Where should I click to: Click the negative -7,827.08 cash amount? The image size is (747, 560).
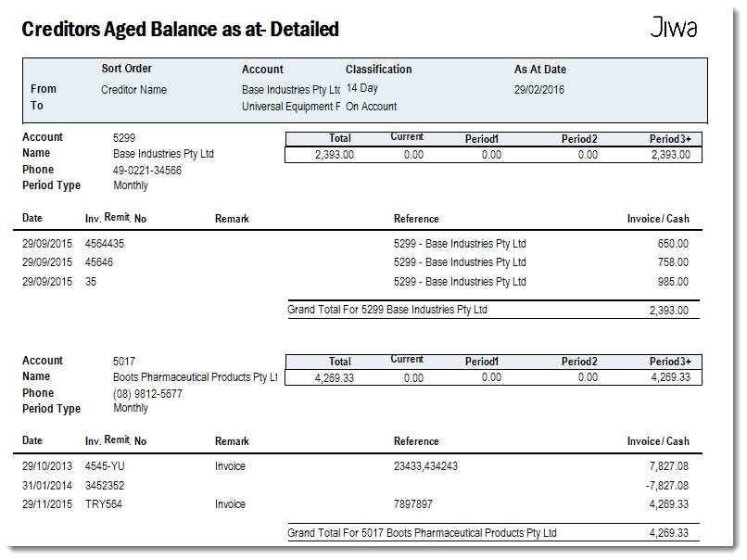pyautogui.click(x=667, y=486)
